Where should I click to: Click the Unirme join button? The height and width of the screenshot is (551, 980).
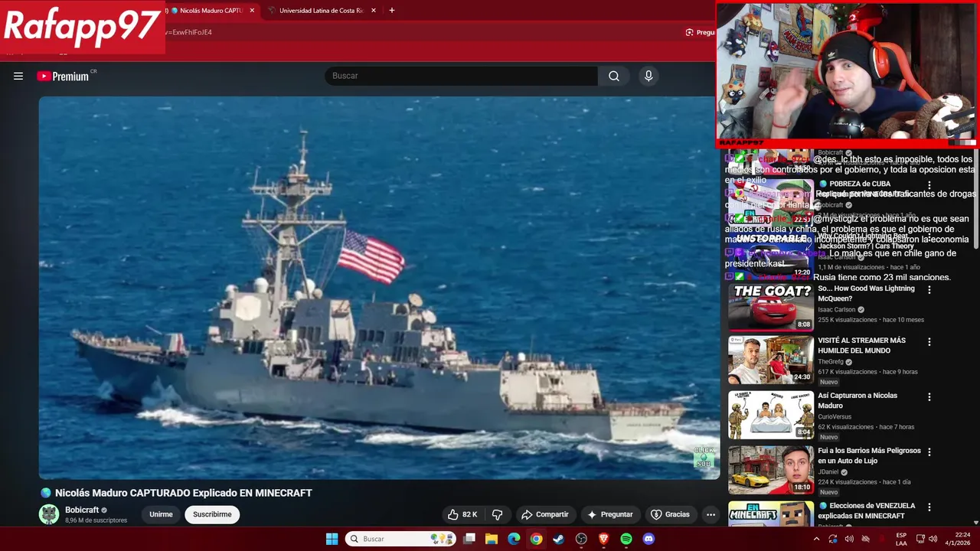pyautogui.click(x=161, y=514)
